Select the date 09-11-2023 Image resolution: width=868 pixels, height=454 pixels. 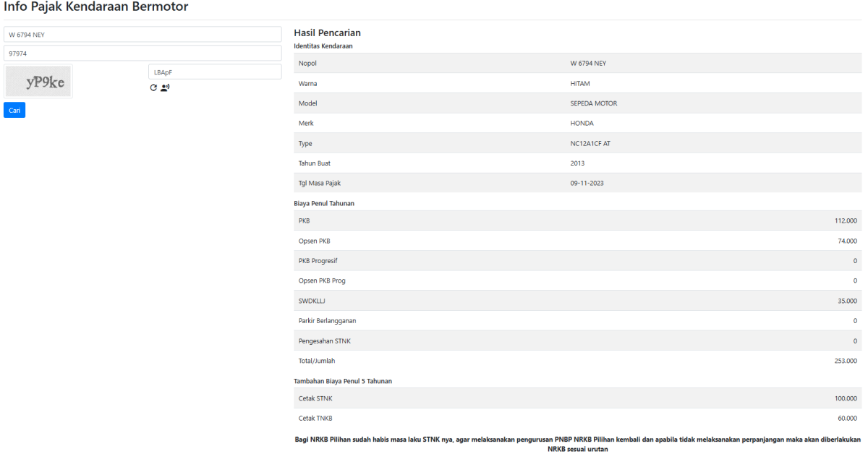[x=587, y=184]
